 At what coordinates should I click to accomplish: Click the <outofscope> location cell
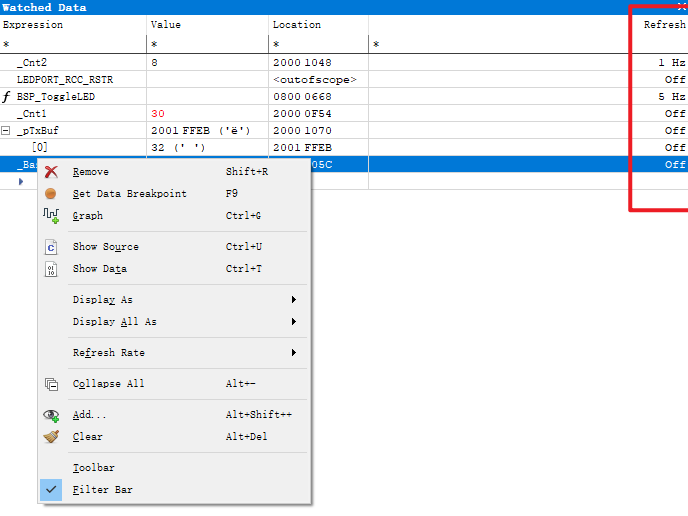pyautogui.click(x=315, y=80)
